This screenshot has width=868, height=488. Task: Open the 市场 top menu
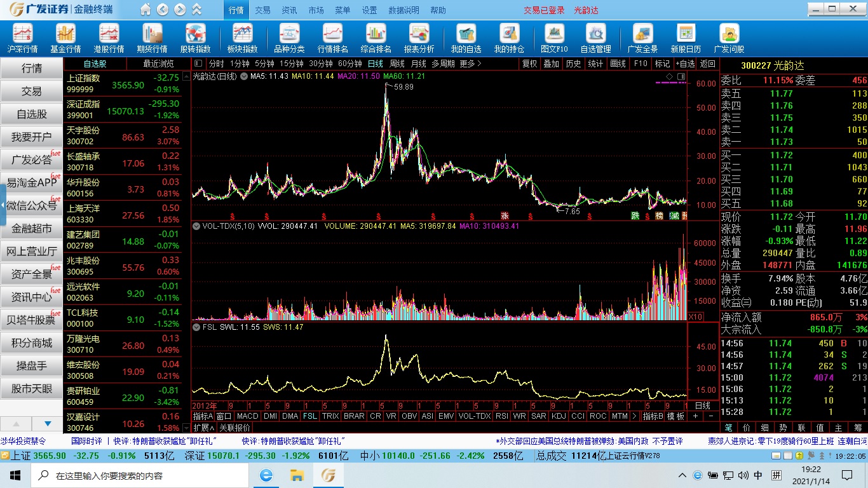pos(316,10)
